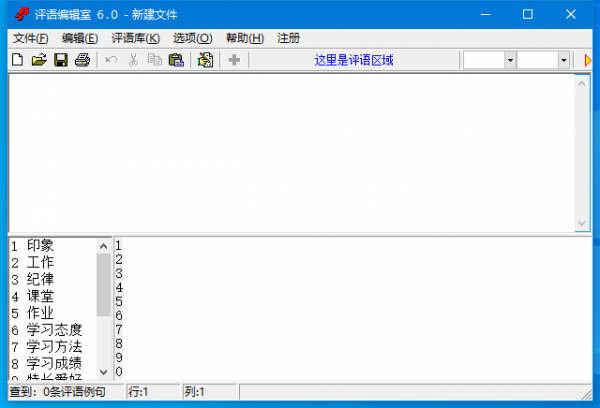Expand the first toolbar combo box
600x408 pixels.
[x=510, y=60]
